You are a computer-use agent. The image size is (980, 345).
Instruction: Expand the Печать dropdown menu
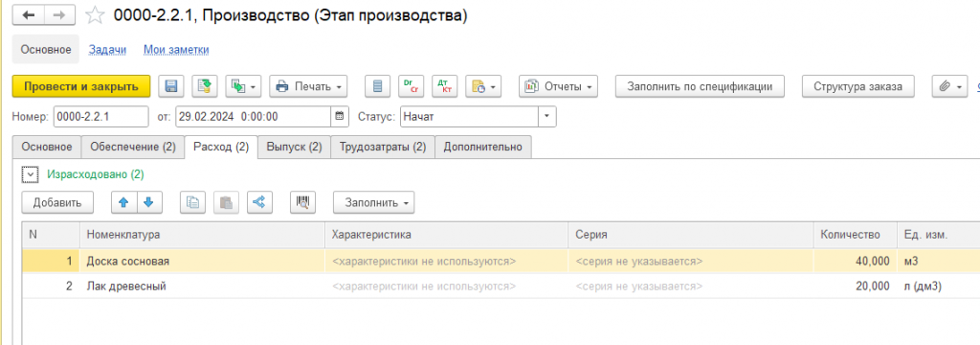pyautogui.click(x=308, y=86)
